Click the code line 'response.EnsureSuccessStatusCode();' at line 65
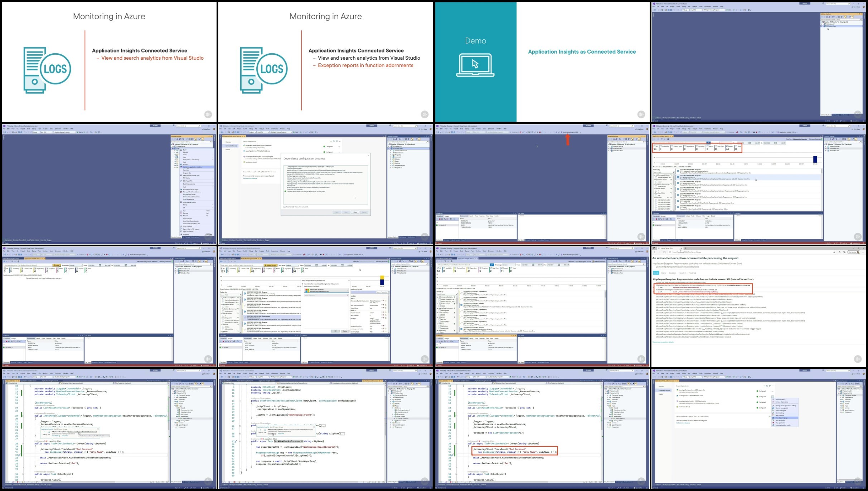This screenshot has height=491, width=868. [278, 464]
